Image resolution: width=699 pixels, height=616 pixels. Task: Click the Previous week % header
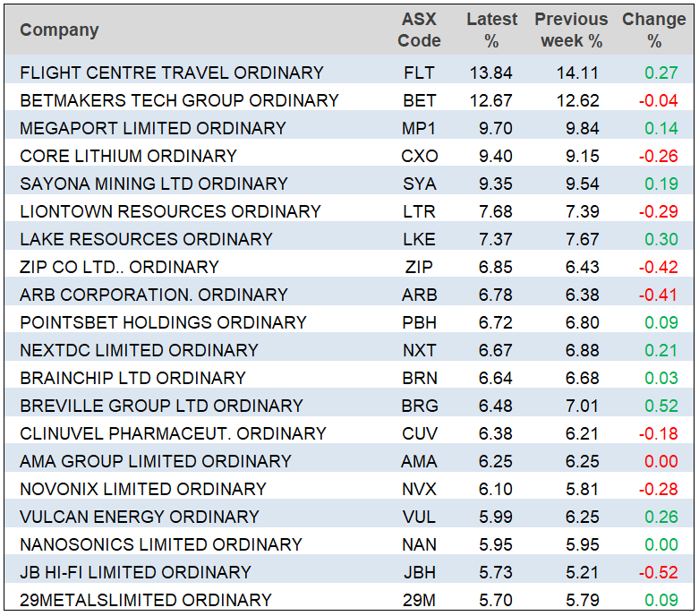pyautogui.click(x=571, y=30)
